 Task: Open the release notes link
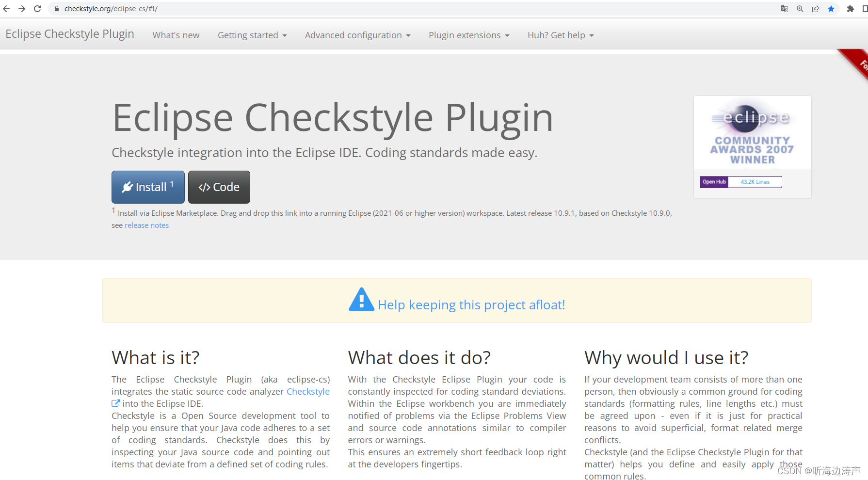146,225
